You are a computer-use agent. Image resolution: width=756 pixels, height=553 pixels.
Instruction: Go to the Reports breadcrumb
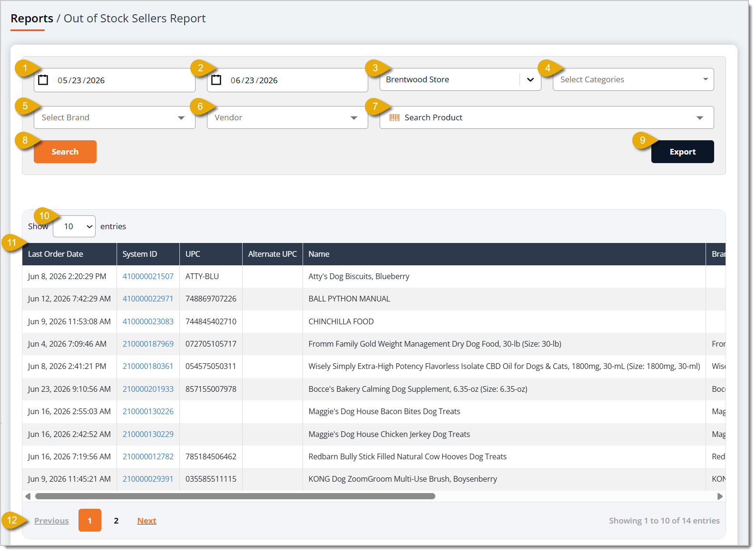(x=32, y=19)
